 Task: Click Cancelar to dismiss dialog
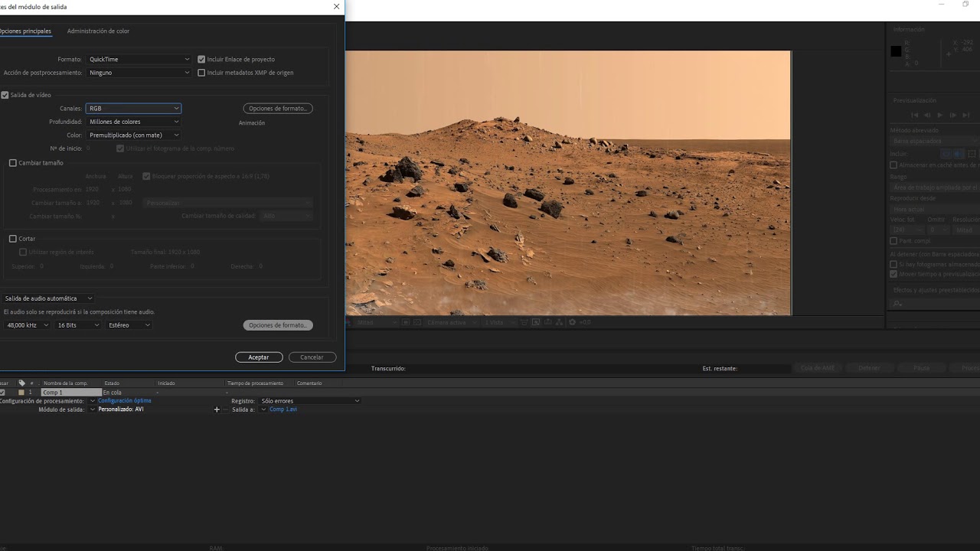[312, 357]
